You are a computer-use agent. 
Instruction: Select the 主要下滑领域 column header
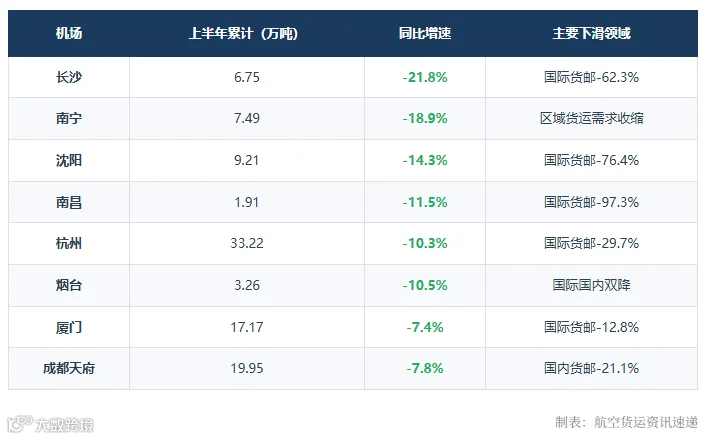(x=591, y=33)
